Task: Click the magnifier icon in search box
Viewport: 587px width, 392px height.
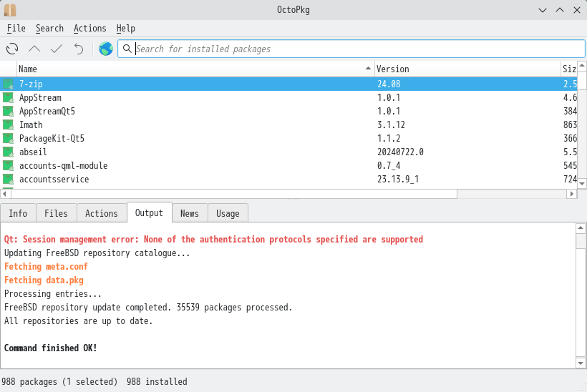Action: (127, 49)
